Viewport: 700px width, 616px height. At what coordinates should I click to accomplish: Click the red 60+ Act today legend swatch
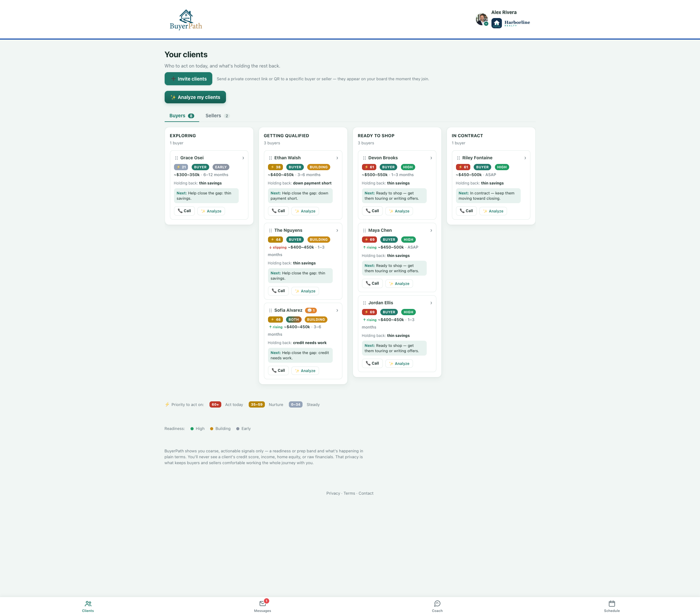pos(215,404)
